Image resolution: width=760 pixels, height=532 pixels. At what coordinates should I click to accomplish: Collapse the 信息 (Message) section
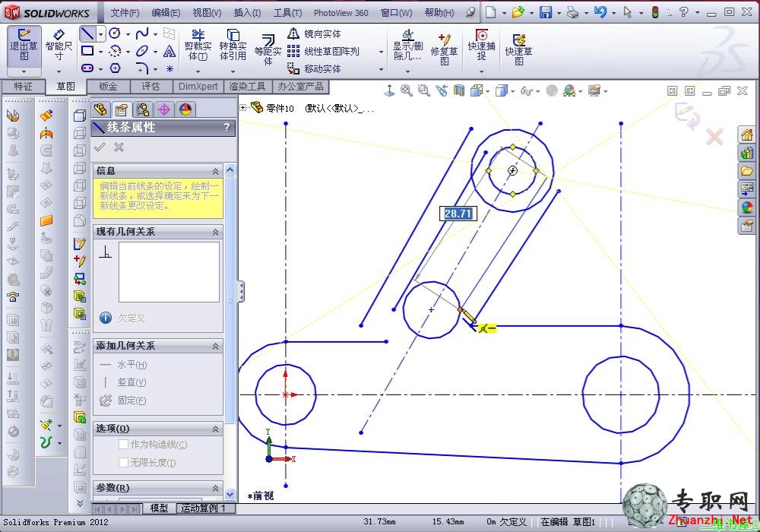click(215, 171)
